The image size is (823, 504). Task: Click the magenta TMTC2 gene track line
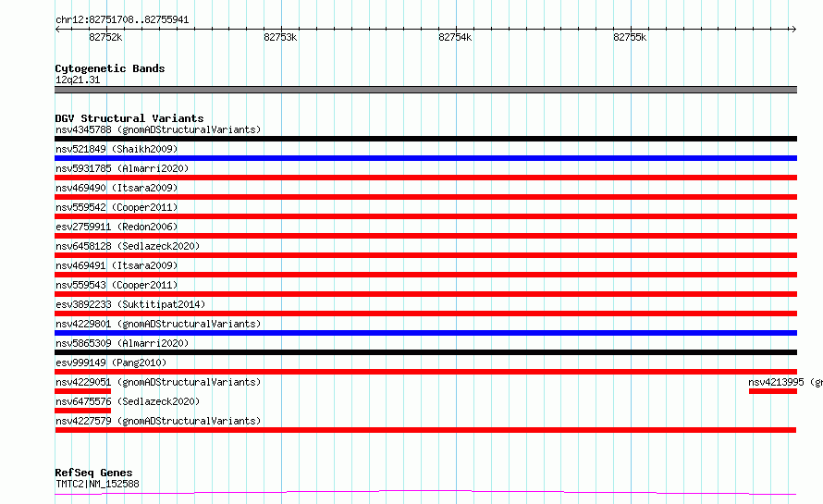[x=425, y=493]
